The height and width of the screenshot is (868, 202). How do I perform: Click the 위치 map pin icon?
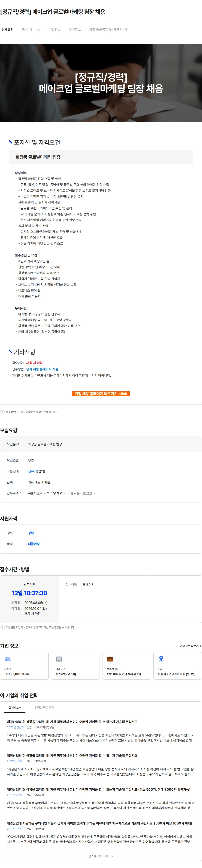(161, 659)
